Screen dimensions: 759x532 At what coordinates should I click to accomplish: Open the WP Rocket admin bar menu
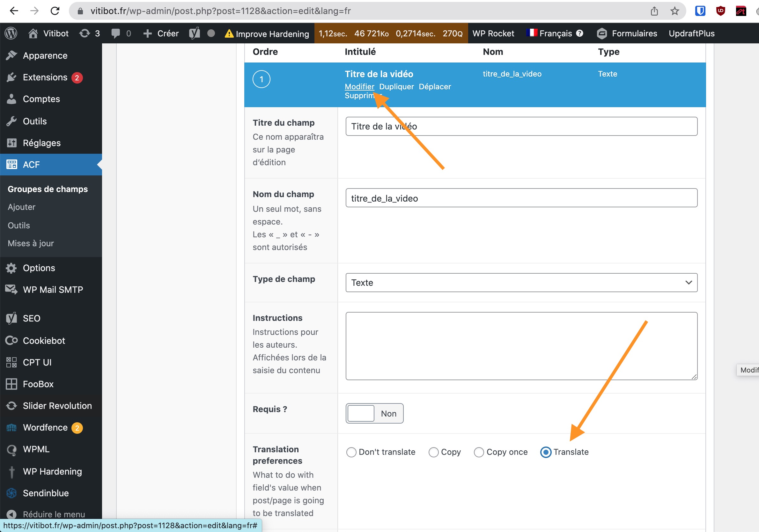pyautogui.click(x=493, y=33)
